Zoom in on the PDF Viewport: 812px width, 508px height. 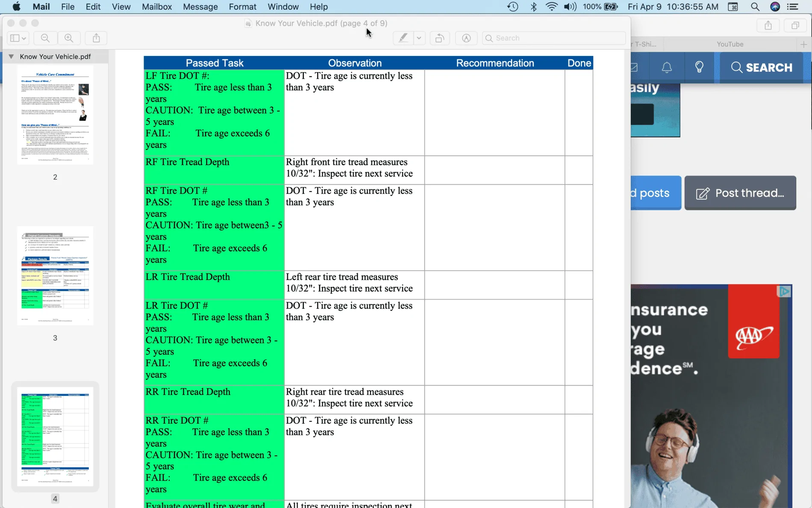click(x=68, y=38)
